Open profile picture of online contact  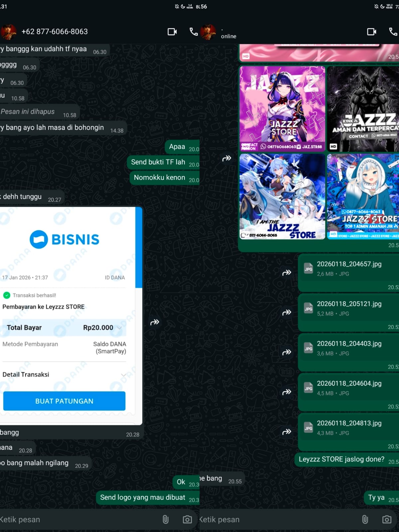[x=208, y=32]
